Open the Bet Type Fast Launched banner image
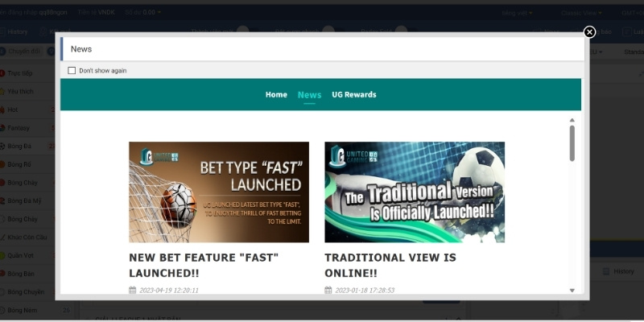The width and height of the screenshot is (644, 322). (x=219, y=192)
